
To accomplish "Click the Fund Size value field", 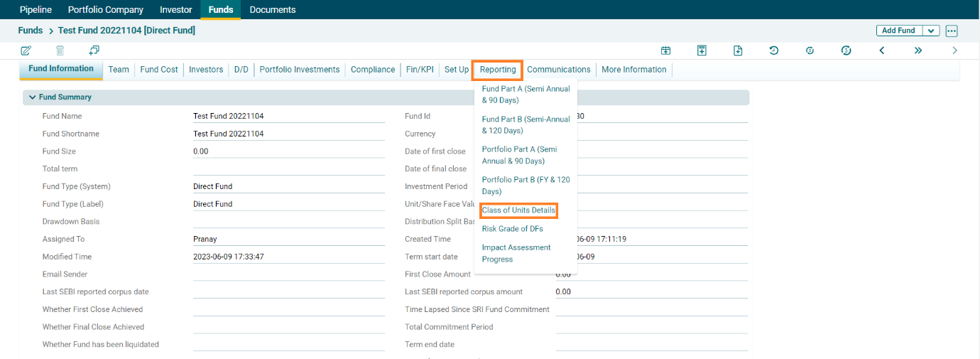I will pos(288,151).
